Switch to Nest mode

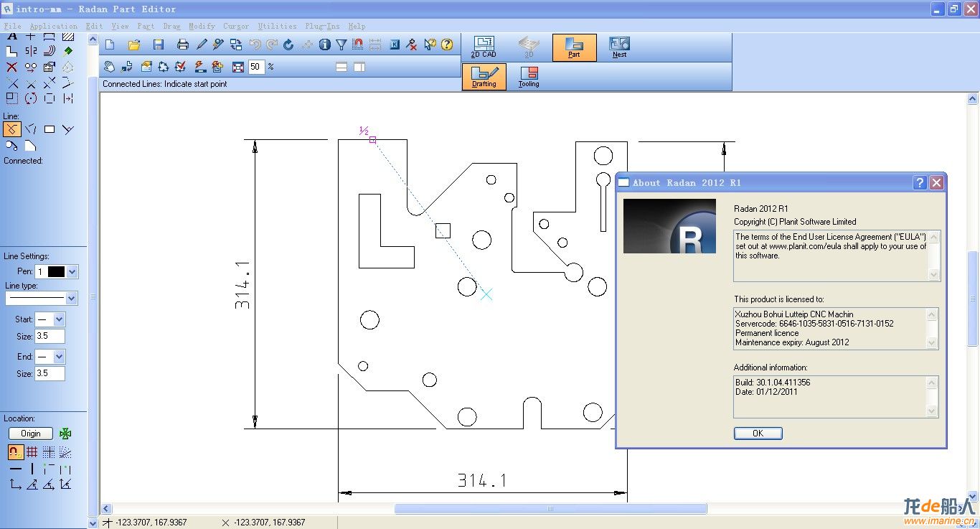(x=619, y=47)
